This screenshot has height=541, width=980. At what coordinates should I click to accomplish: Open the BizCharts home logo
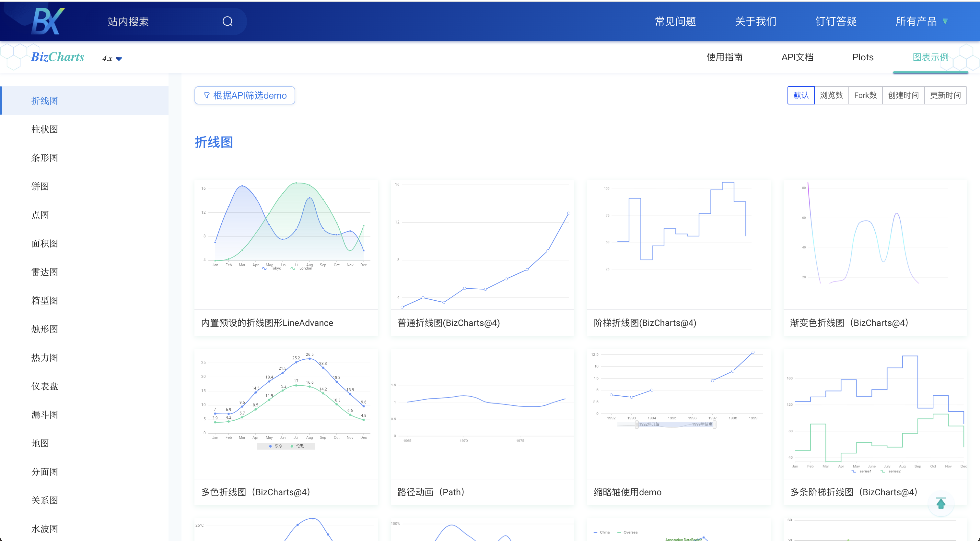[x=57, y=57]
